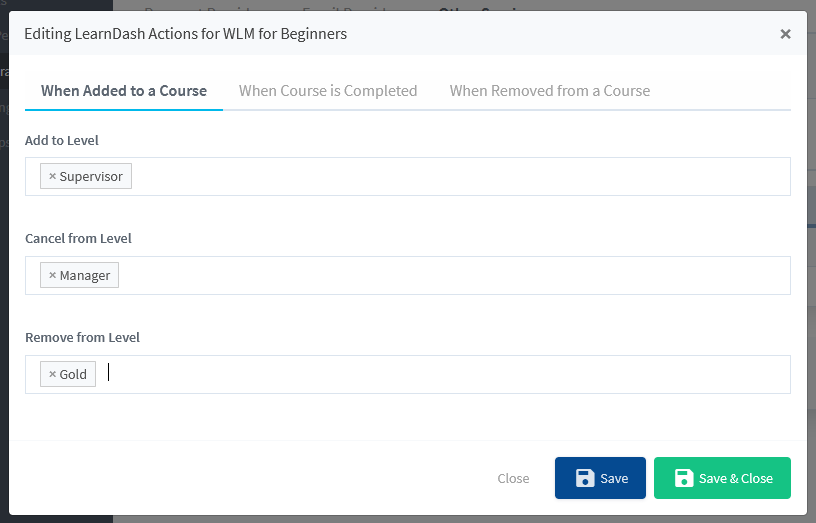Click the floppy disk icon on Save
The image size is (816, 523).
click(x=585, y=478)
